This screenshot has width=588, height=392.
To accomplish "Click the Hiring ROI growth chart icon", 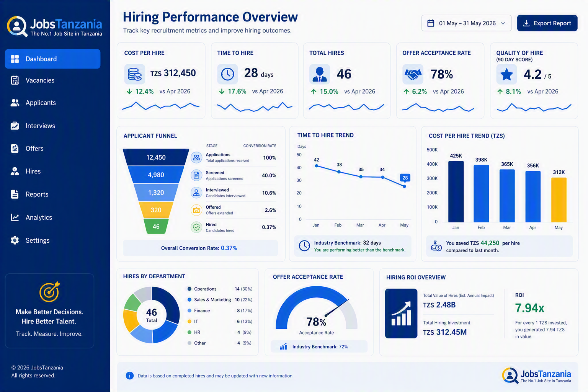I will tap(401, 313).
